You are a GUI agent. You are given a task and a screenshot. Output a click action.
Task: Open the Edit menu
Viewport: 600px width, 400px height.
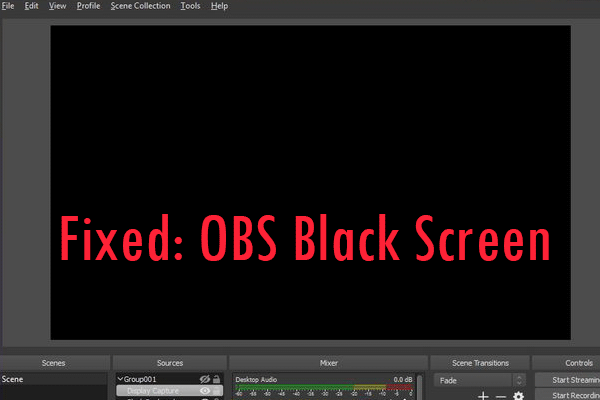click(31, 6)
